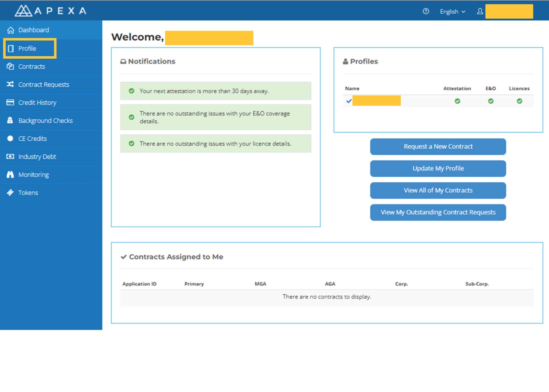Click the Attestation status green check
The width and height of the screenshot is (549, 392).
tap(457, 101)
